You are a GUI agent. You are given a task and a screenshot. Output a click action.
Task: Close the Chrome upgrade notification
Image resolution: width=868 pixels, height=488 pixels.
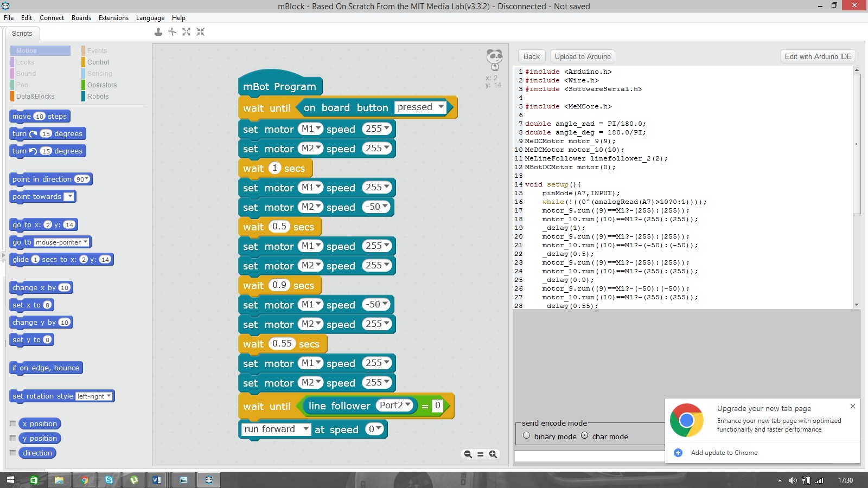[x=853, y=406]
